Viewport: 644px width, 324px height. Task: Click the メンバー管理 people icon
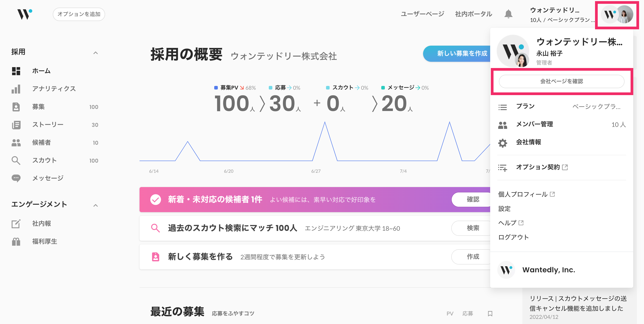502,125
